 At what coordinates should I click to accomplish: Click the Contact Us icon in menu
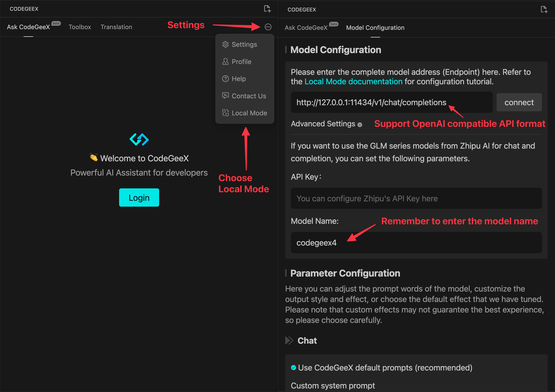pos(225,96)
